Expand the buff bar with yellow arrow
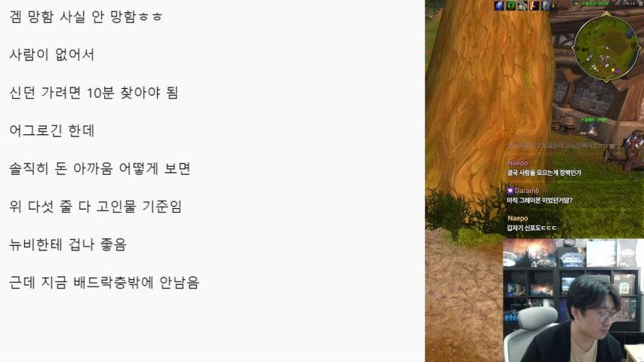 pos(553,6)
